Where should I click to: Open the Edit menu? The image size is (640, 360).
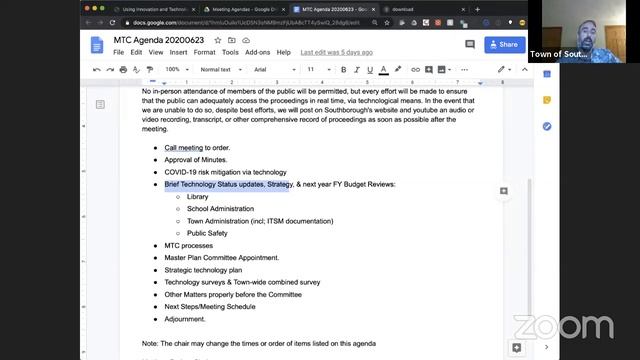point(136,52)
